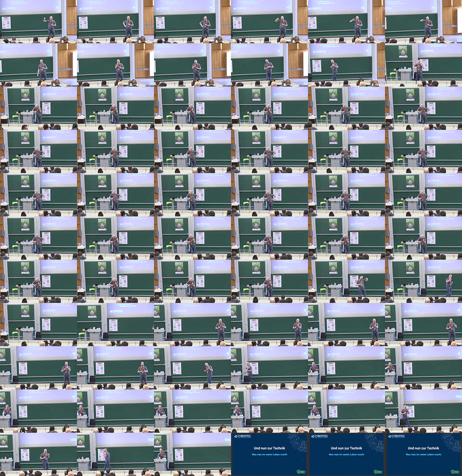
Task: Pick the last slide thumbnail in the bottom-right corner
Action: [x=423, y=454]
